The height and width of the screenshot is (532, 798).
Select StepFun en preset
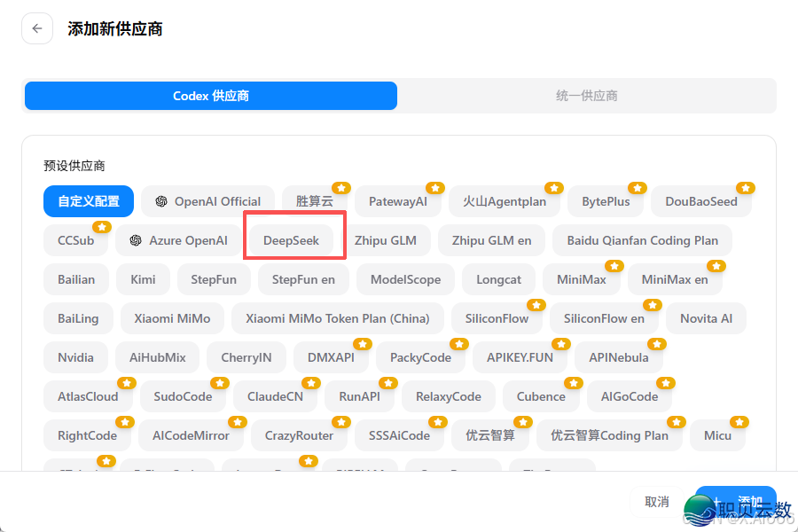303,279
